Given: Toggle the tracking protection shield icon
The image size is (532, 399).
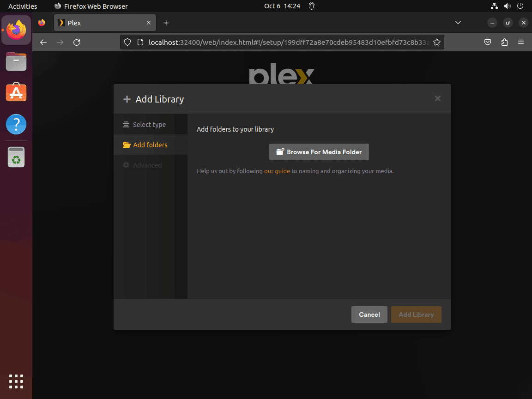Looking at the screenshot, I should 127,42.
